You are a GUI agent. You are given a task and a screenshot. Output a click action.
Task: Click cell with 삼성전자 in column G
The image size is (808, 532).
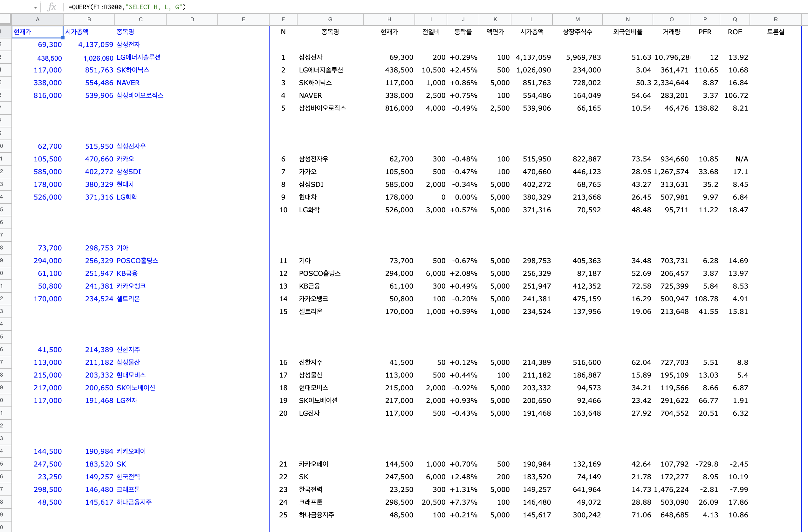click(x=311, y=58)
